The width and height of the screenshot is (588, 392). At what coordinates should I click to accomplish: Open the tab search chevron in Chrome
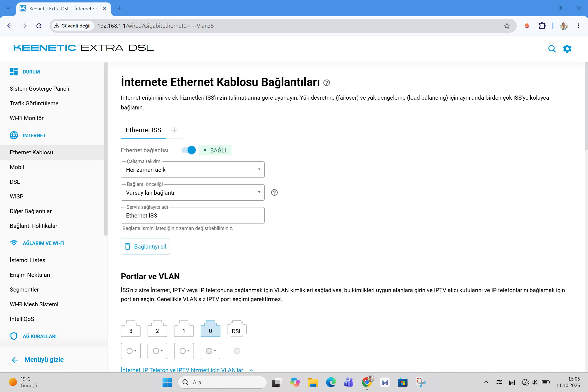pyautogui.click(x=8, y=8)
